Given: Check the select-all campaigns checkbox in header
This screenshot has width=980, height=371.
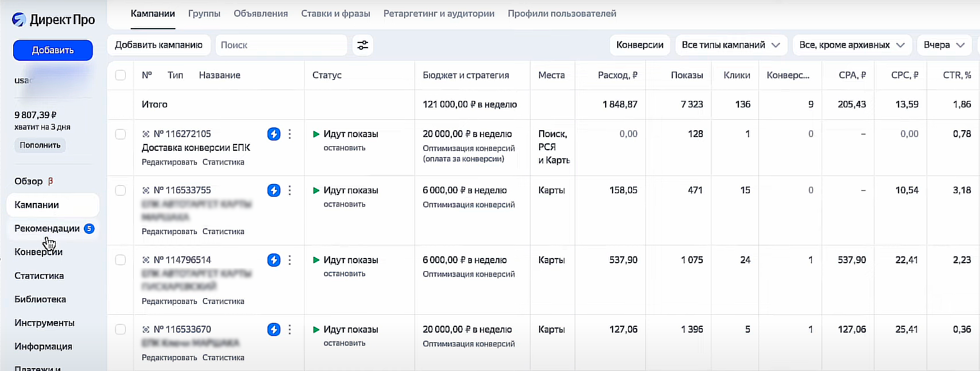Looking at the screenshot, I should 121,75.
